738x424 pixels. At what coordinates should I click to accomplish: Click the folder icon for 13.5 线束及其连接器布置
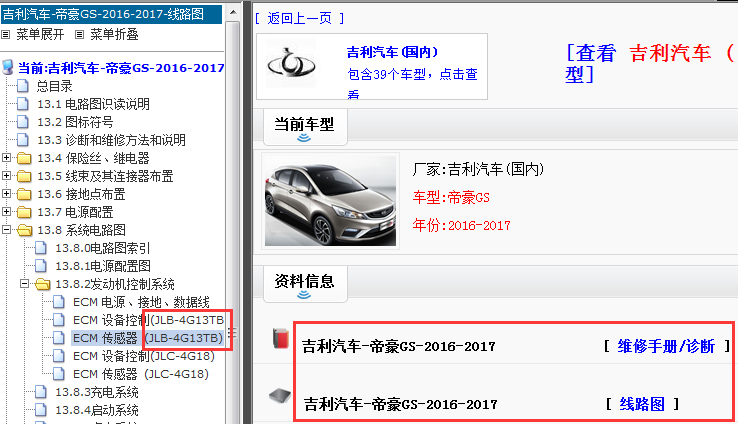coord(24,176)
